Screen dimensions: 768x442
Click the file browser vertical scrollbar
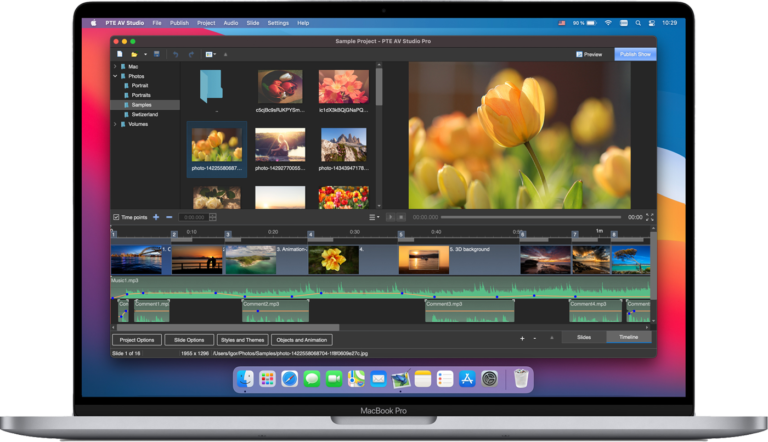click(x=379, y=87)
